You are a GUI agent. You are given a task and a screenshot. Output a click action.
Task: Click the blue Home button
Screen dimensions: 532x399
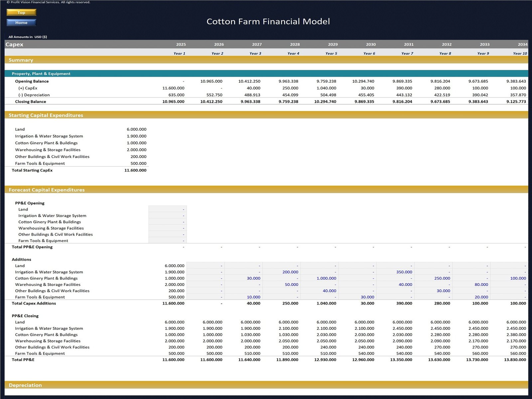21,23
